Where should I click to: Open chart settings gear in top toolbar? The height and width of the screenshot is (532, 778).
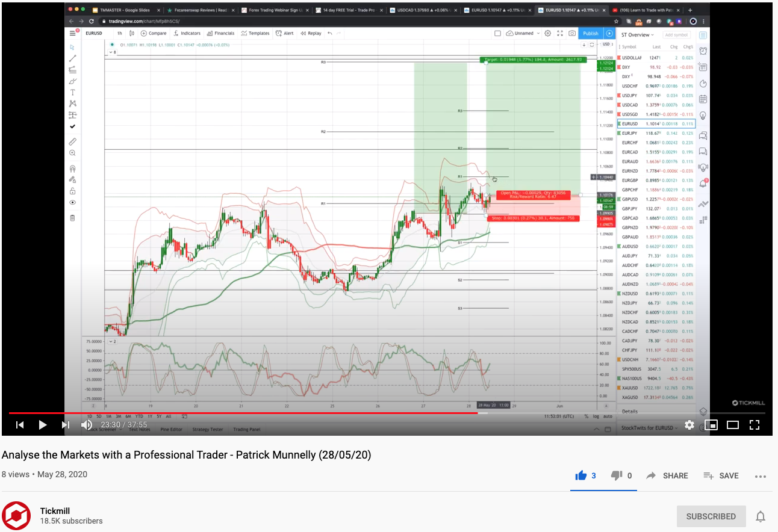pyautogui.click(x=547, y=33)
